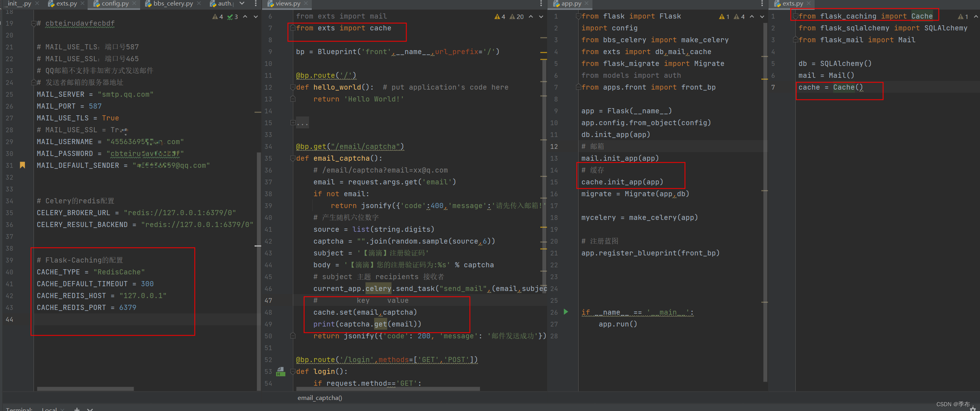
Task: Click warning count 4 in config.py inspections
Action: point(217,17)
